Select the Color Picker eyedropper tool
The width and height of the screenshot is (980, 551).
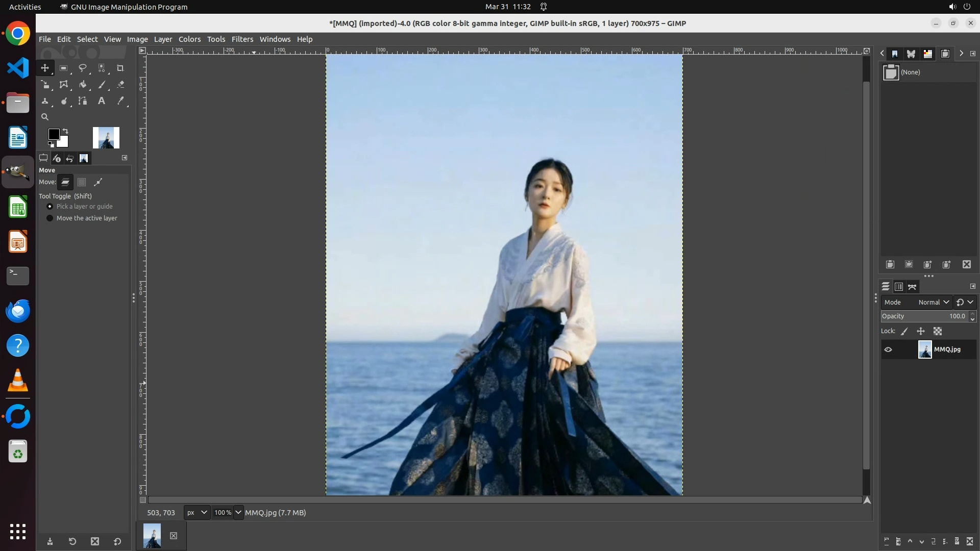click(x=120, y=101)
